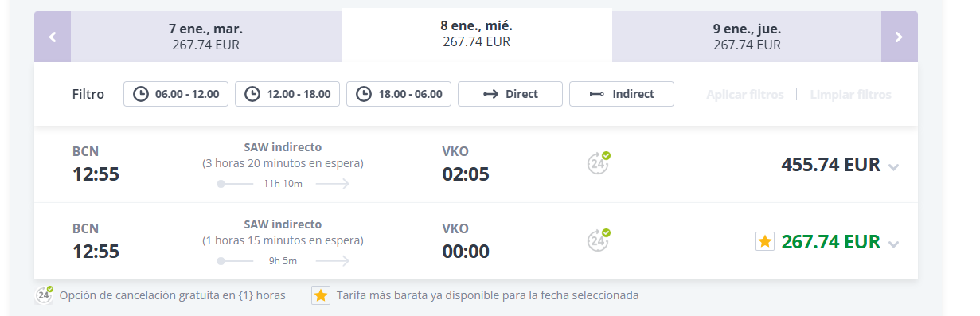
Task: Click 24h cancellation icon on 455.74 EUR flight
Action: tap(599, 162)
